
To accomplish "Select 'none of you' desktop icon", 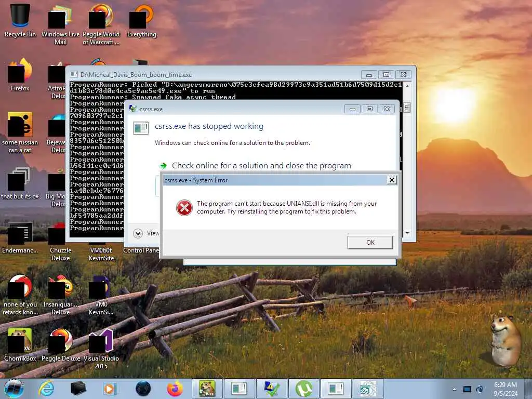I will coord(20,295).
